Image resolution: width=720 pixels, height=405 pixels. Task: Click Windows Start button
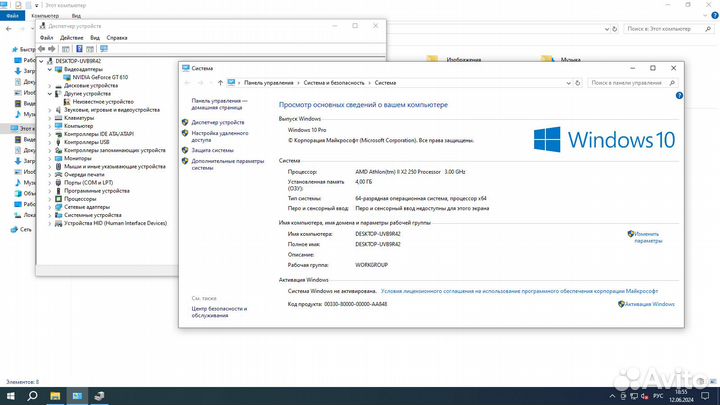pos(10,396)
